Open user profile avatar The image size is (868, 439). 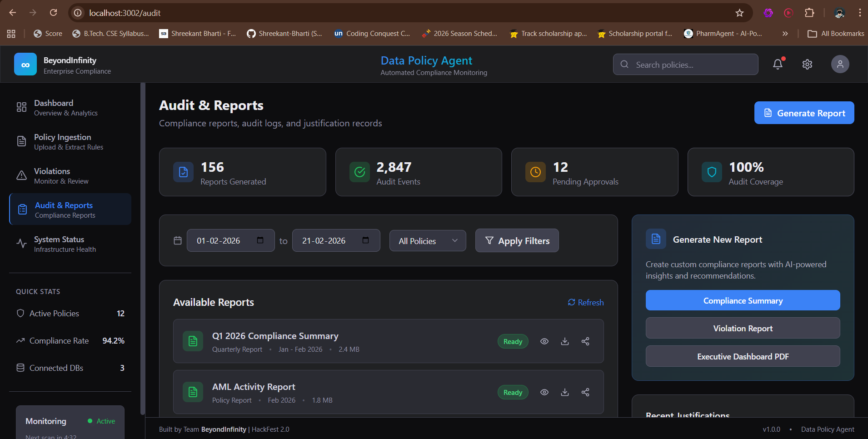(840, 64)
